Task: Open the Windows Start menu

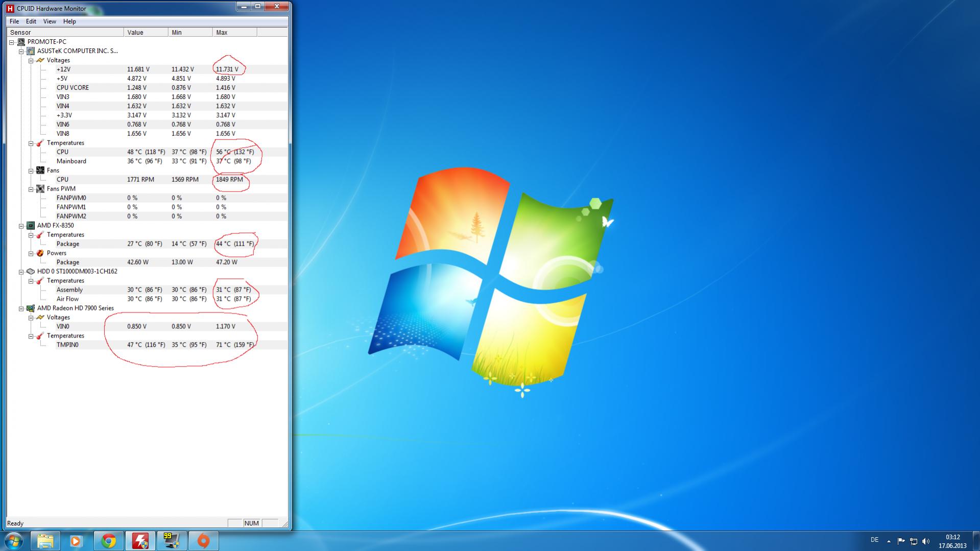Action: click(14, 541)
